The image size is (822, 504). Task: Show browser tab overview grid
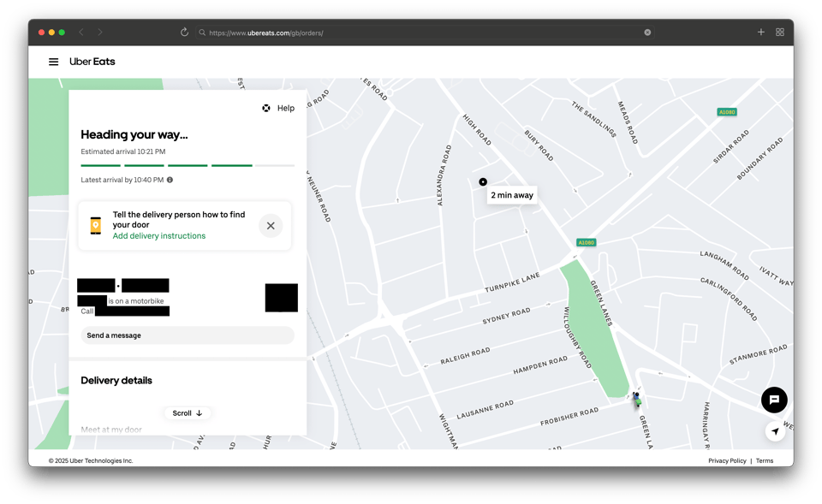click(780, 33)
